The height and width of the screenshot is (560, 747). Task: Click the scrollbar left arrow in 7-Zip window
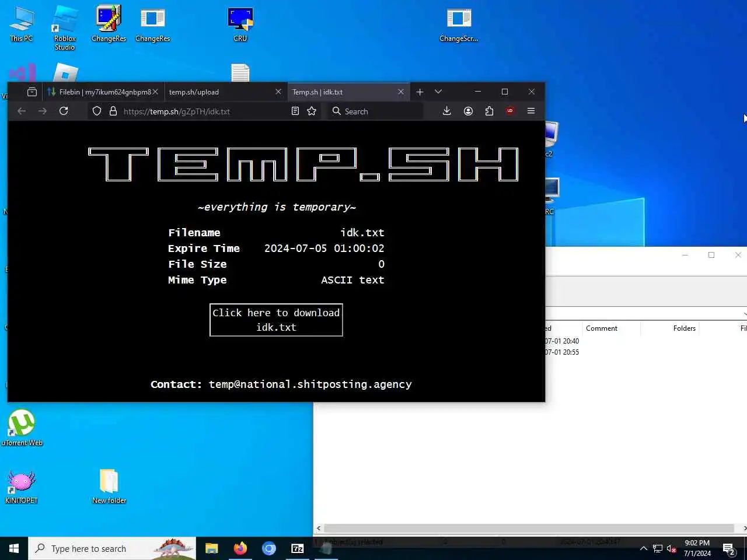click(x=319, y=528)
